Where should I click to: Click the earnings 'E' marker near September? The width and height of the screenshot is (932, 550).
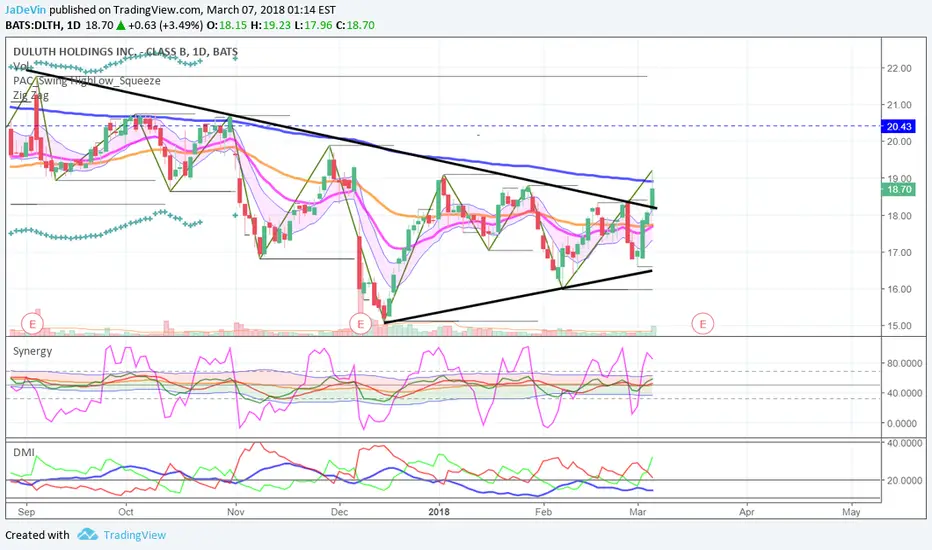[x=32, y=324]
